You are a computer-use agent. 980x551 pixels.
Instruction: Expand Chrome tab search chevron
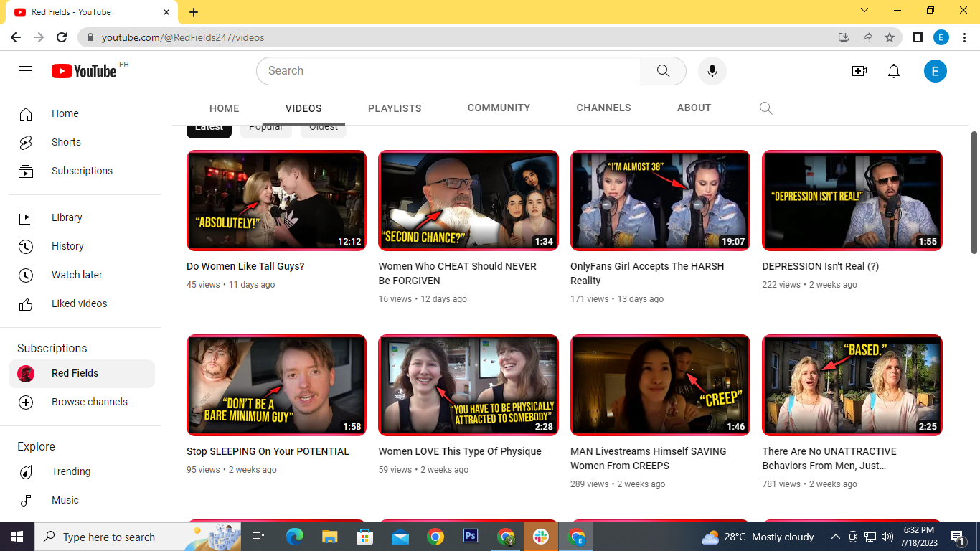click(x=864, y=11)
